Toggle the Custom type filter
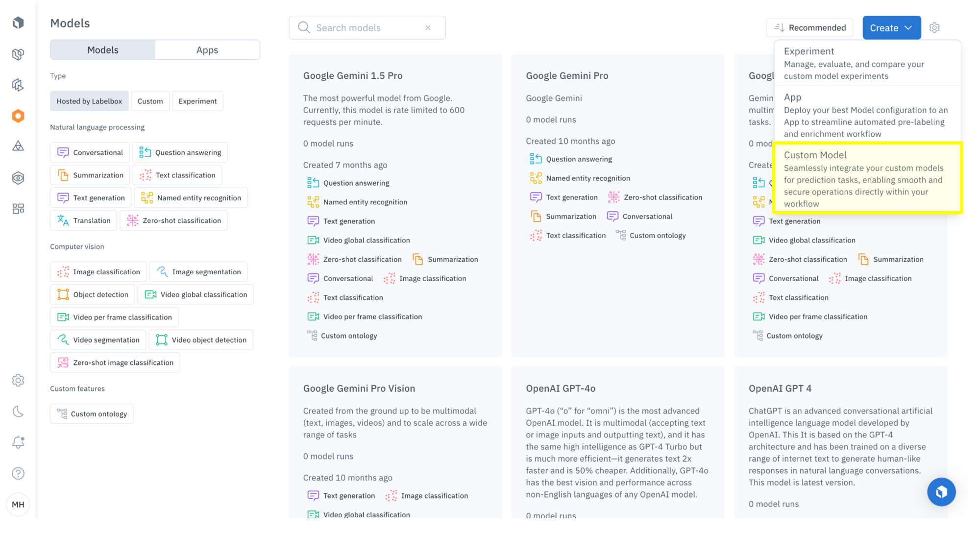This screenshot has width=980, height=533. pos(150,101)
